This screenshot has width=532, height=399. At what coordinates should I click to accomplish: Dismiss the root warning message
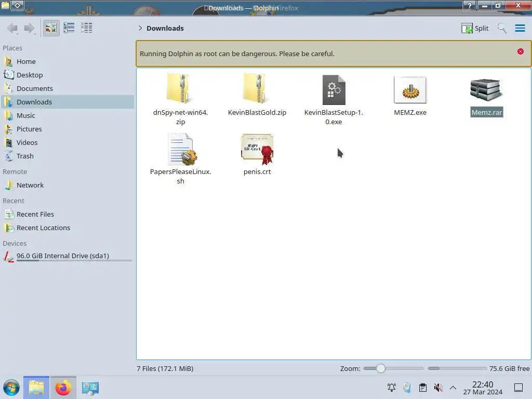click(x=520, y=51)
